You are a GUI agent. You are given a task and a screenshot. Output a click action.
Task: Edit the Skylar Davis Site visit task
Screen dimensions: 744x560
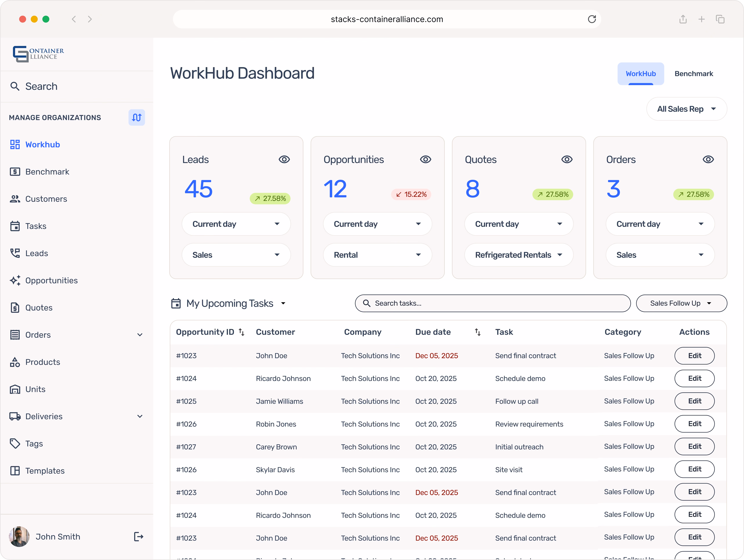tap(694, 469)
